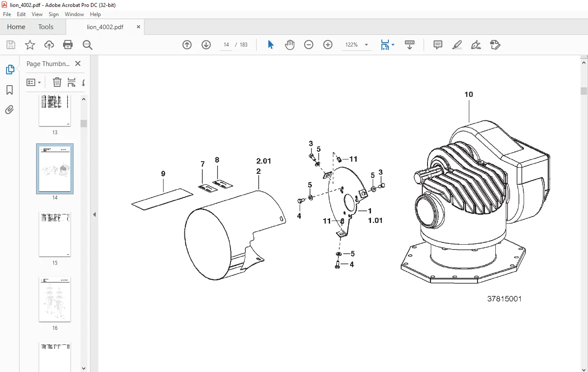Screen dimensions: 588x372
Task: Add a sticky note comment
Action: (x=438, y=45)
